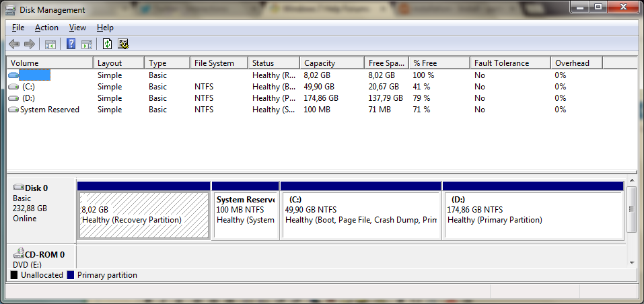Click the Healthy (B... status cell

coord(274,87)
